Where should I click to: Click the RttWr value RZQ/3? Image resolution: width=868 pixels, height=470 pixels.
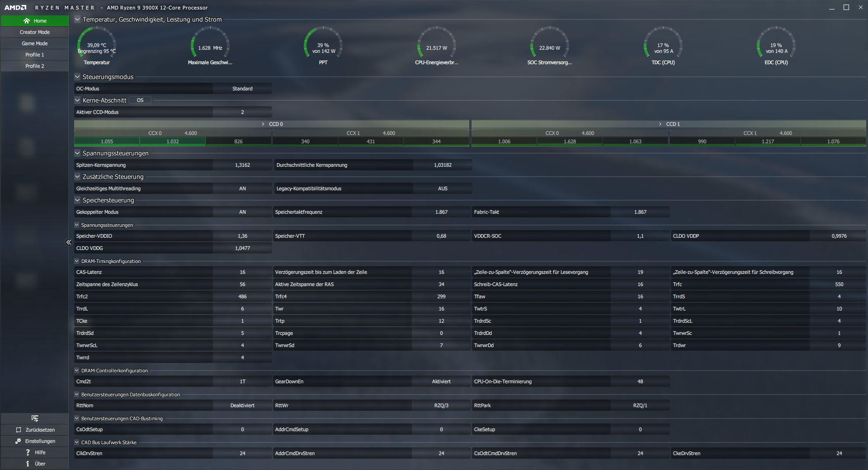coord(441,405)
